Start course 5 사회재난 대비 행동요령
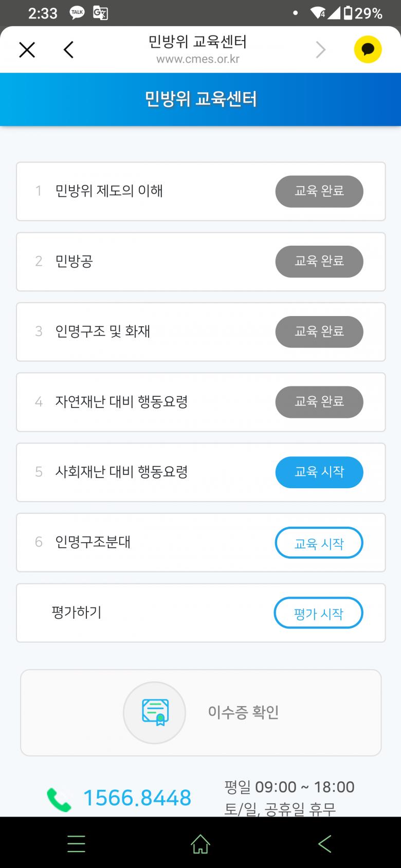 click(x=319, y=472)
